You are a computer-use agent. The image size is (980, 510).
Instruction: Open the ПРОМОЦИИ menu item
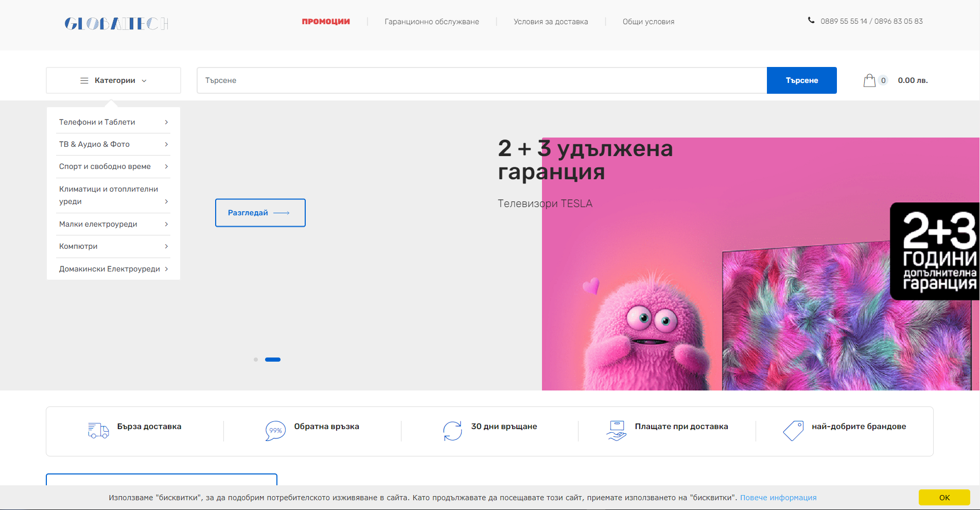[326, 22]
